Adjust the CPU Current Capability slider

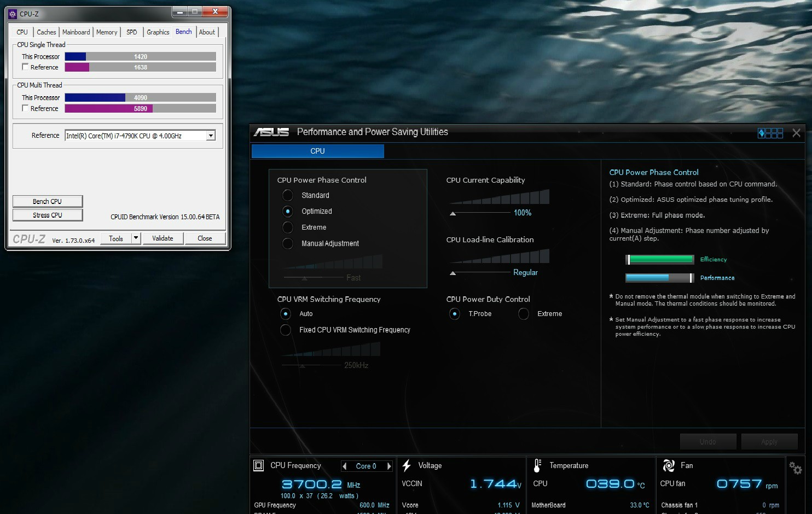tap(453, 213)
